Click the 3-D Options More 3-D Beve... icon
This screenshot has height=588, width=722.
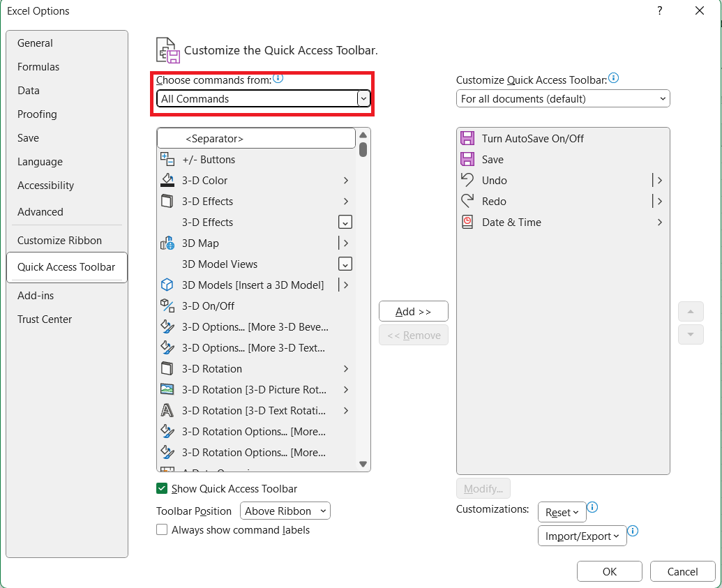coord(167,326)
